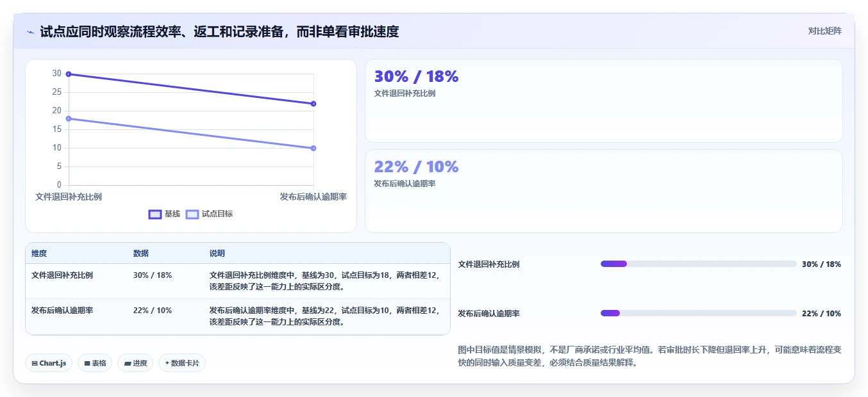Click table cell 发布后确认逾期率 in second row
The height and width of the screenshot is (397, 868).
pyautogui.click(x=62, y=311)
